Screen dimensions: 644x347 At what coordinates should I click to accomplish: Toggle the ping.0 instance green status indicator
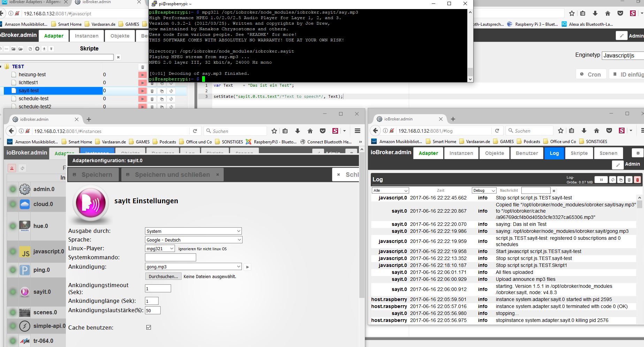click(x=13, y=270)
